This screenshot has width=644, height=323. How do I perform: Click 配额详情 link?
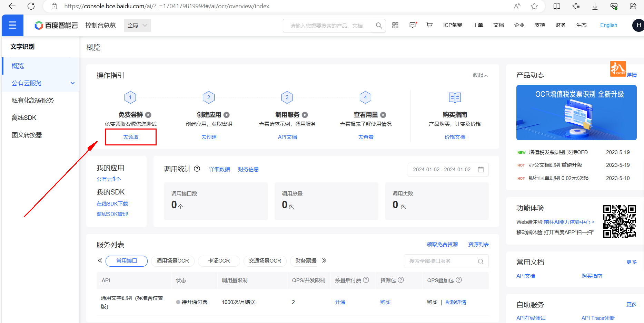click(456, 302)
